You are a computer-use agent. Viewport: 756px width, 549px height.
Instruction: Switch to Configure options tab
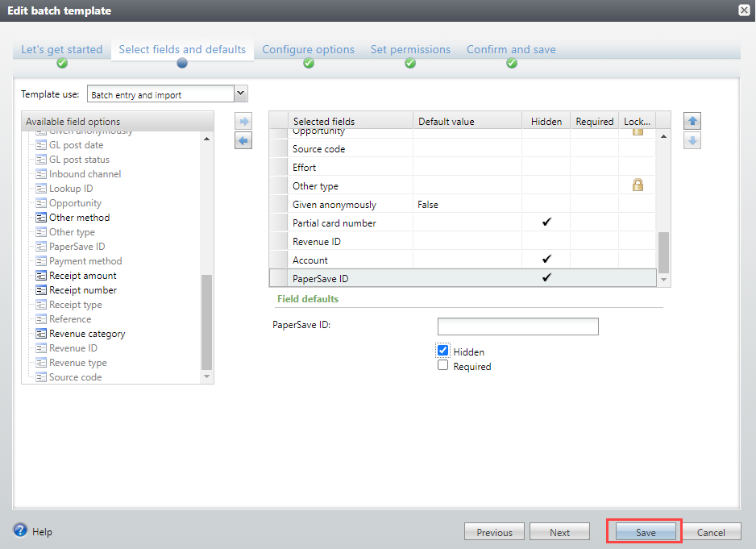pos(308,50)
